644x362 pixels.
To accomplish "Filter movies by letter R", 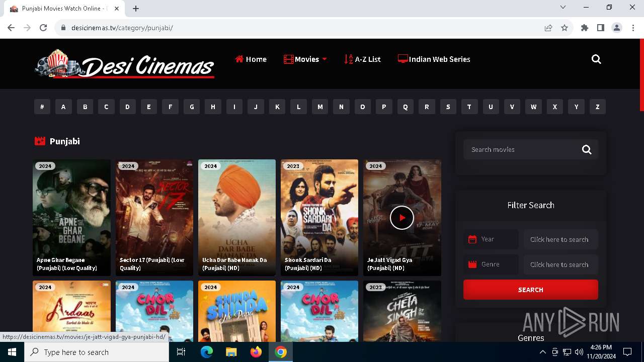I will [427, 107].
